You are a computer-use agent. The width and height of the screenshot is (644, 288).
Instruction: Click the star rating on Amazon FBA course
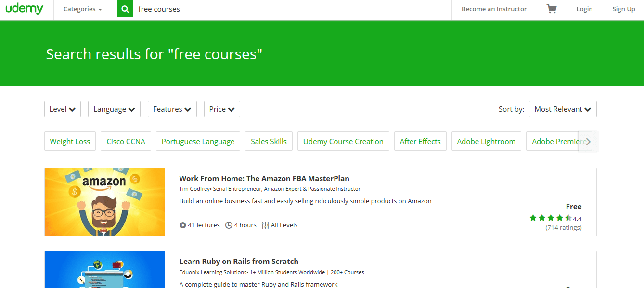[x=551, y=218]
